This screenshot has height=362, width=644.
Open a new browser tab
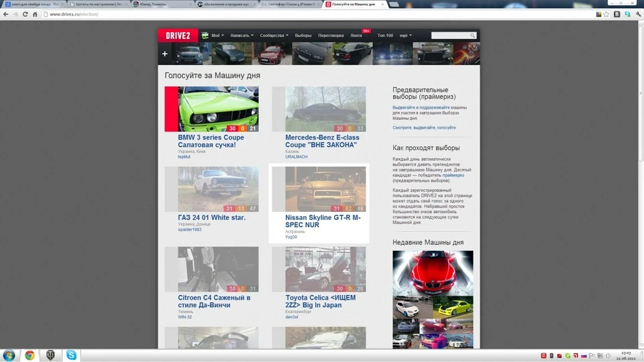point(394,4)
